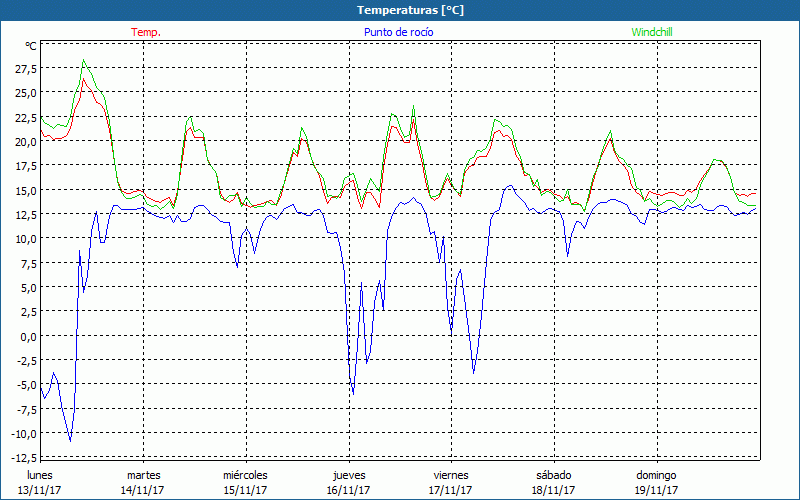Choose the "sábado" day label

pyautogui.click(x=554, y=475)
